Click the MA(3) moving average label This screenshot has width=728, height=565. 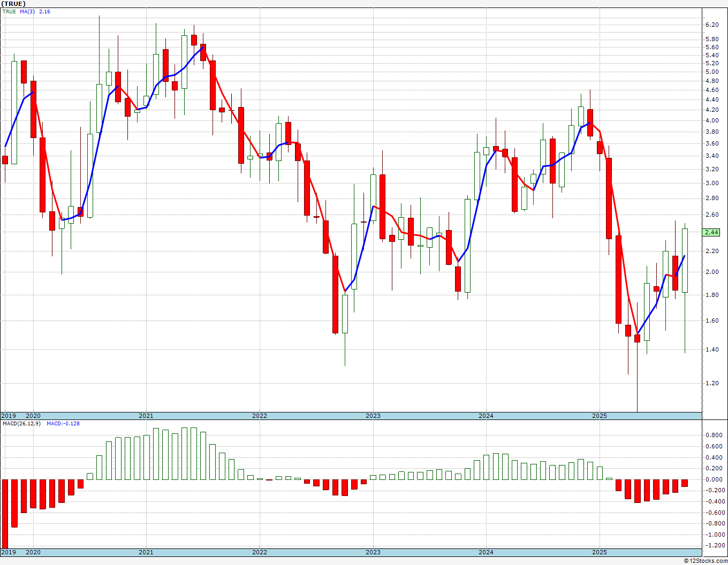pyautogui.click(x=27, y=11)
